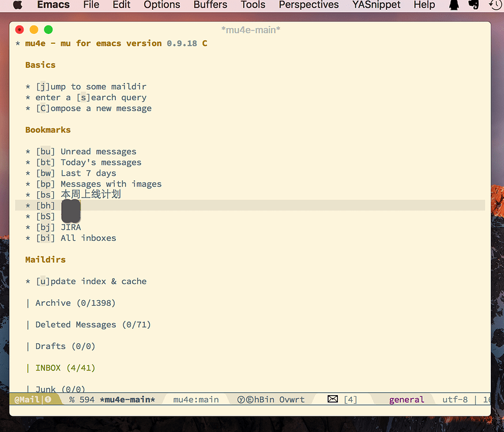Open the Tools menu
This screenshot has width=504, height=432.
click(x=253, y=5)
